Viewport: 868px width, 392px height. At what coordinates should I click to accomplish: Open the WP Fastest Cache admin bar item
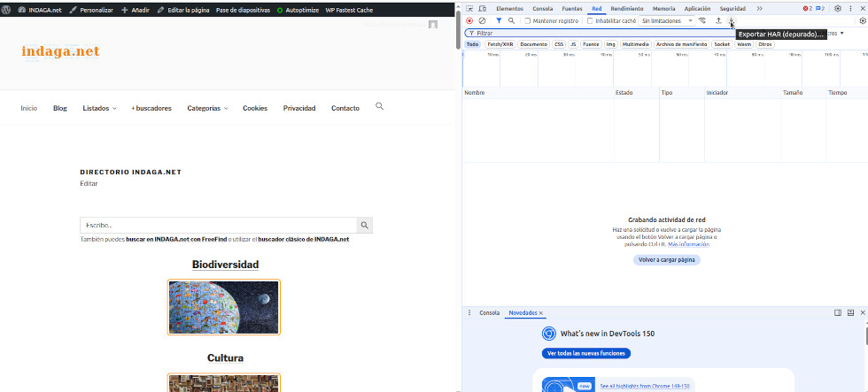pos(349,10)
